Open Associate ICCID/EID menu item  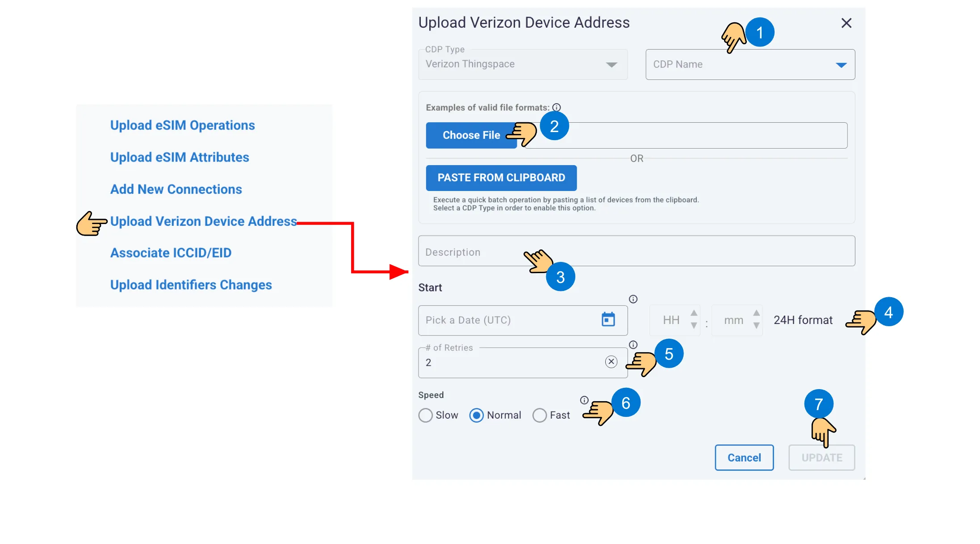171,253
